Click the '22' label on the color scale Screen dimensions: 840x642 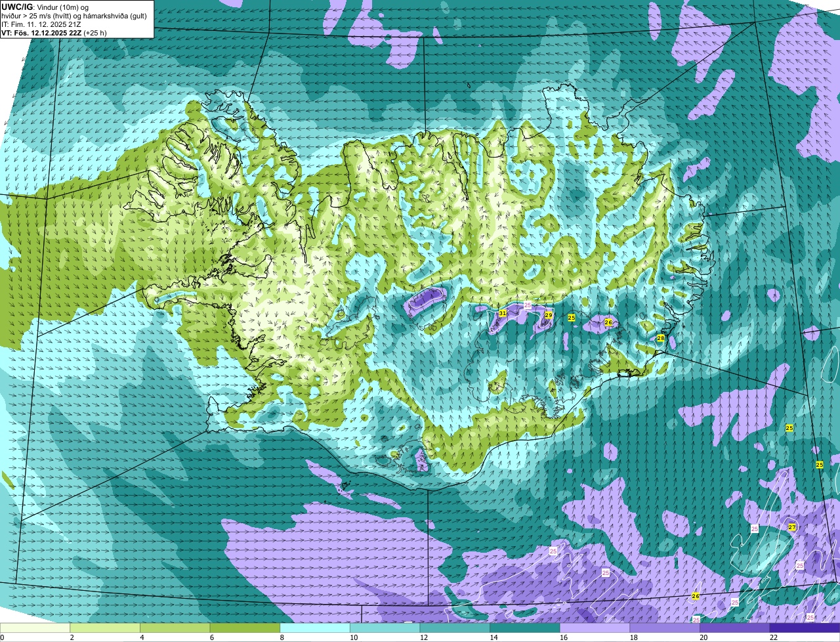[773, 637]
